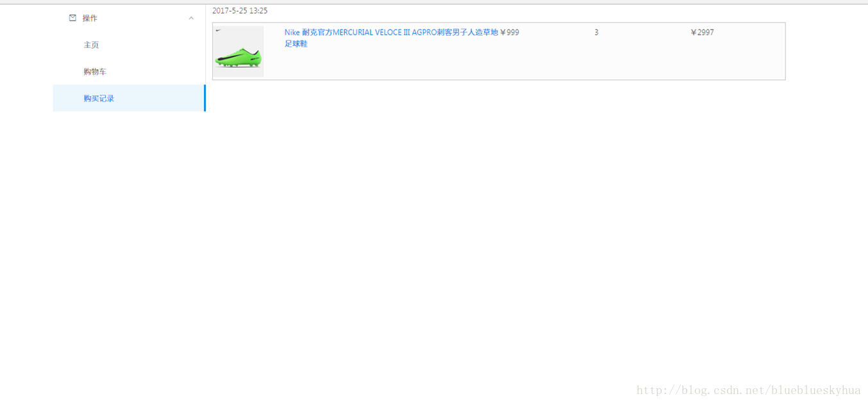Image resolution: width=868 pixels, height=403 pixels.
Task: Select the 购买记录 menu item
Action: click(x=129, y=98)
